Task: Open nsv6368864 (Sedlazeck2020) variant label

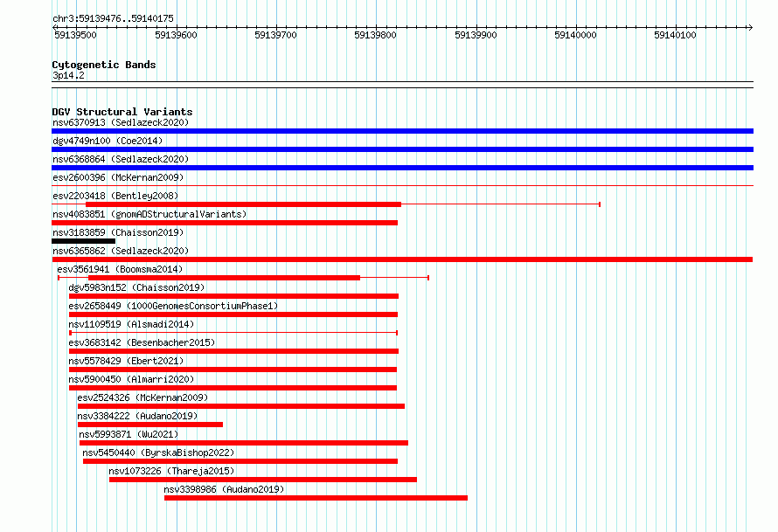Action: tap(121, 159)
